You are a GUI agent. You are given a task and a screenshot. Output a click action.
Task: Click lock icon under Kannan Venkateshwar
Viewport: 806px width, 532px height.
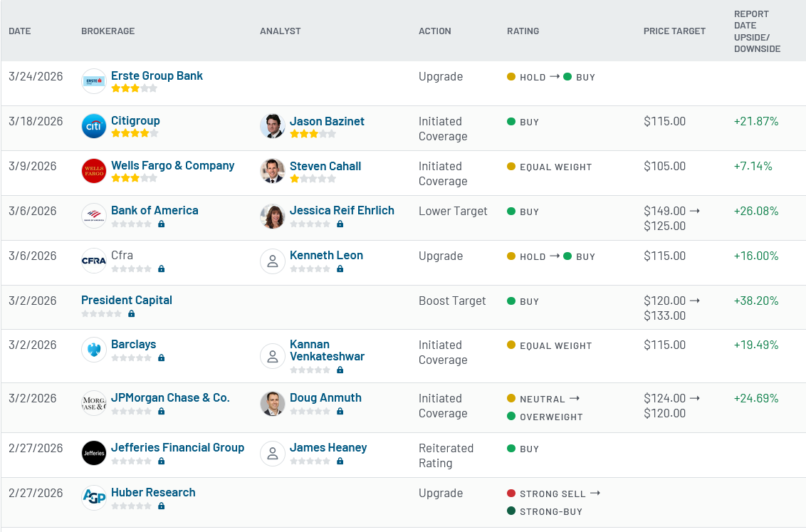(x=340, y=370)
